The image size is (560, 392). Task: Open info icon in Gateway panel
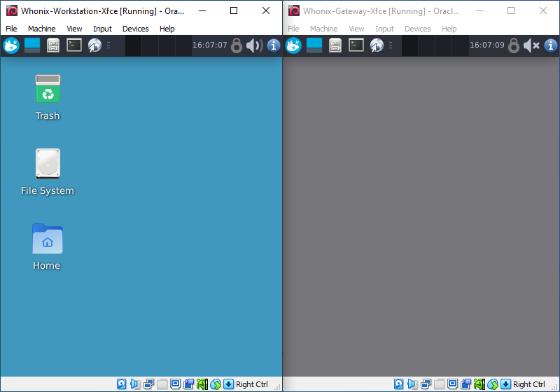point(551,45)
